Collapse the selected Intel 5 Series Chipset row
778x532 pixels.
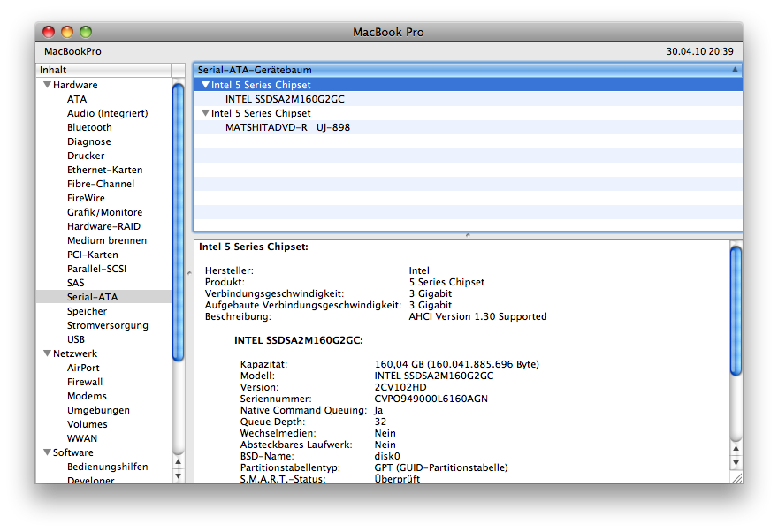point(205,85)
